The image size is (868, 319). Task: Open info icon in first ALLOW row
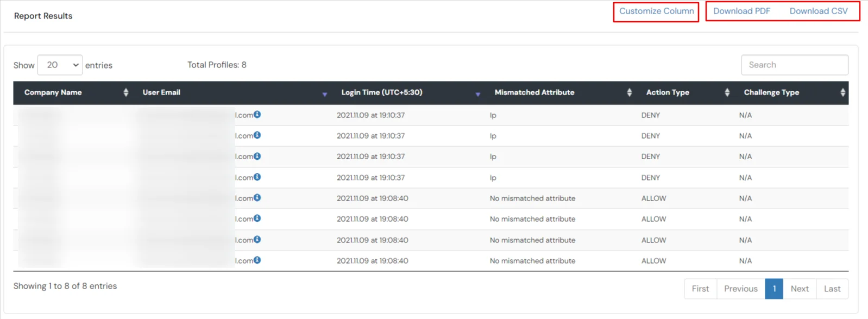pos(257,197)
